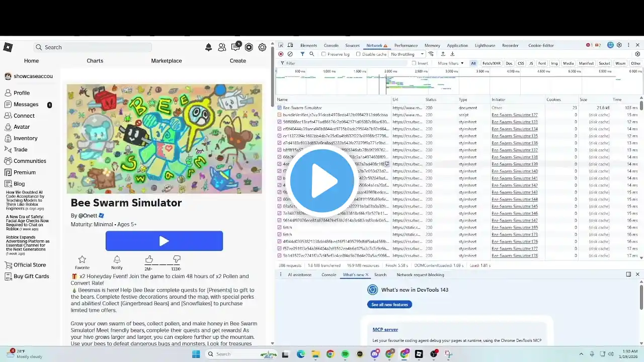644x362 pixels.
Task: Open the main DevTools settings gear
Action: tap(619, 45)
